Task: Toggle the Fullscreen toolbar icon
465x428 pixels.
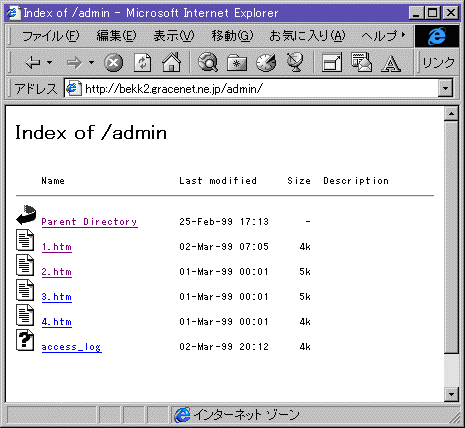Action: tap(332, 62)
